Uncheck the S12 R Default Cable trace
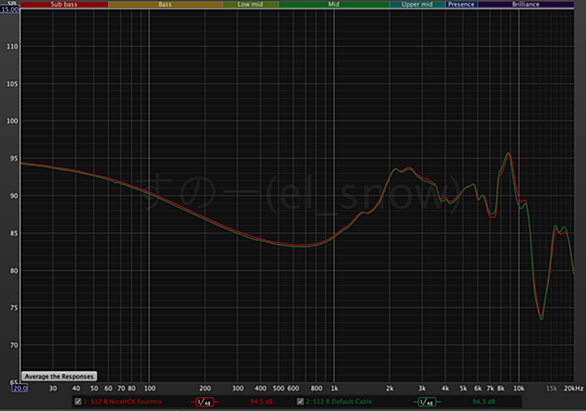This screenshot has width=586, height=411. tap(300, 402)
